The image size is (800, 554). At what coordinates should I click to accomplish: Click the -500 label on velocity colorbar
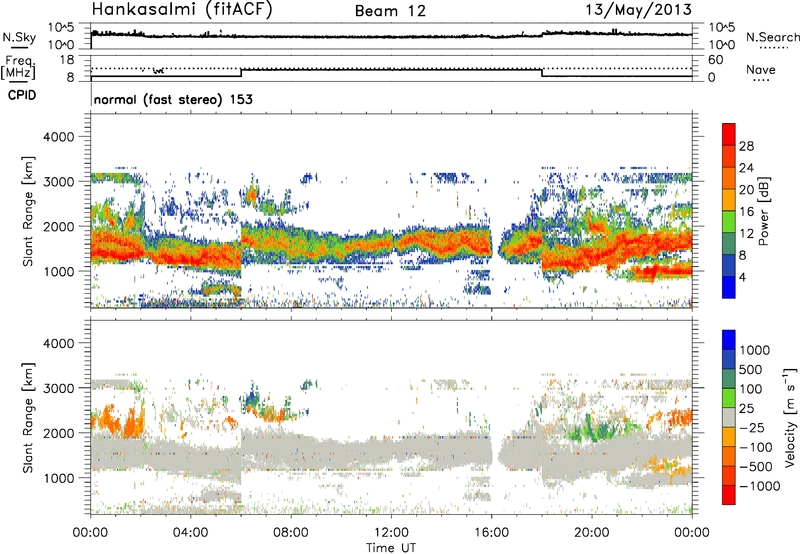[x=756, y=467]
